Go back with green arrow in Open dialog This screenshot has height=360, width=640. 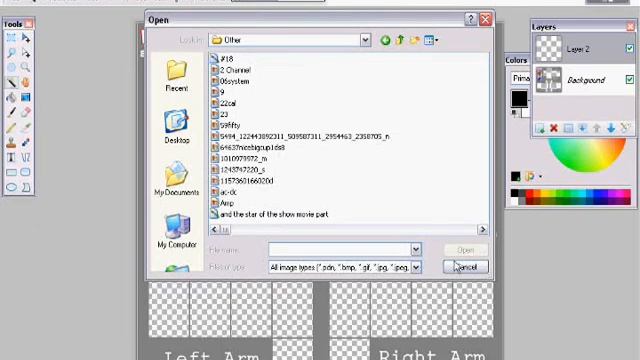pos(385,40)
